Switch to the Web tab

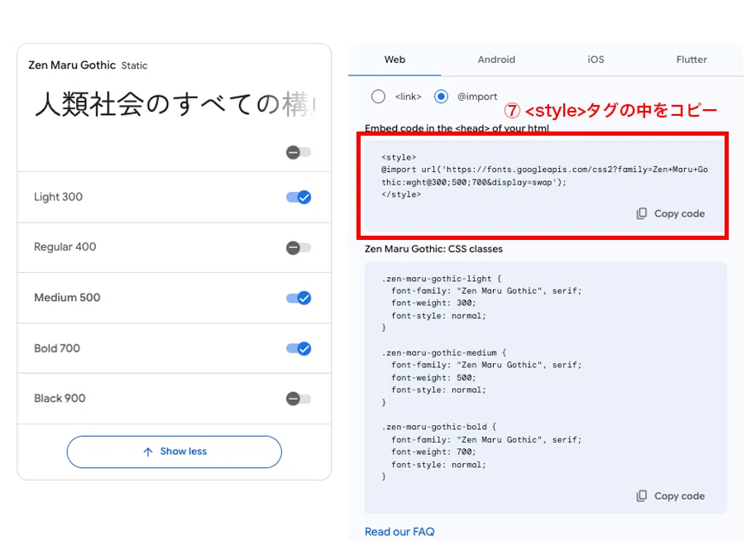pyautogui.click(x=395, y=60)
